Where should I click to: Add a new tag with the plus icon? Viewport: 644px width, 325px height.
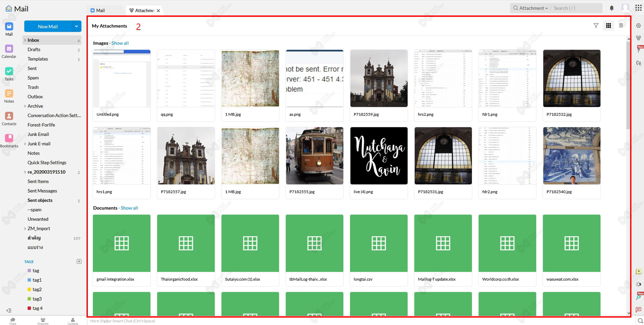pyautogui.click(x=79, y=261)
